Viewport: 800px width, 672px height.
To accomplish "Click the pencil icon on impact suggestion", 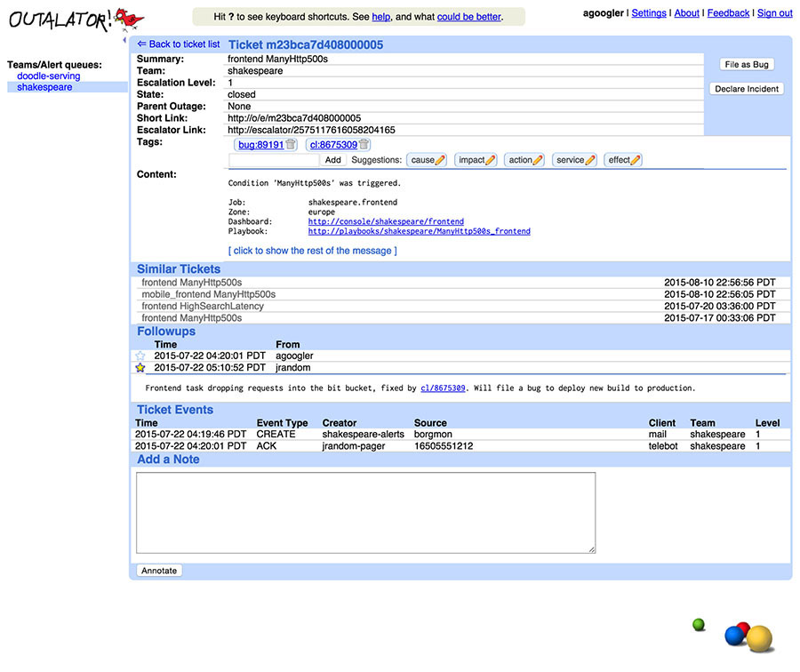I will pyautogui.click(x=491, y=160).
